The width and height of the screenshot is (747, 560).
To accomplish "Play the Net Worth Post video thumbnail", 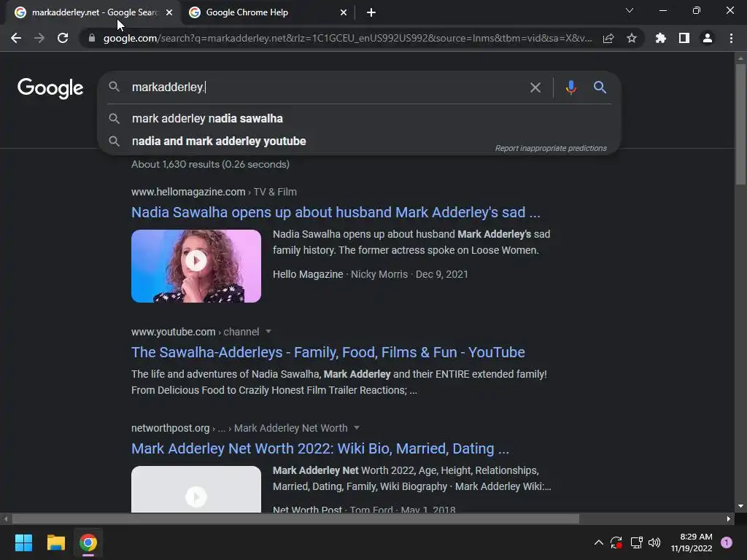I will point(196,489).
